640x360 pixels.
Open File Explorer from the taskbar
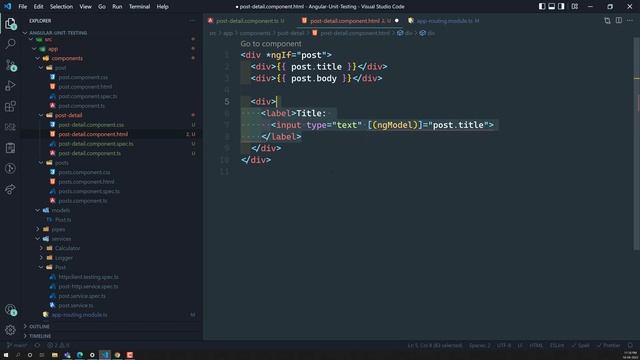pos(55,355)
